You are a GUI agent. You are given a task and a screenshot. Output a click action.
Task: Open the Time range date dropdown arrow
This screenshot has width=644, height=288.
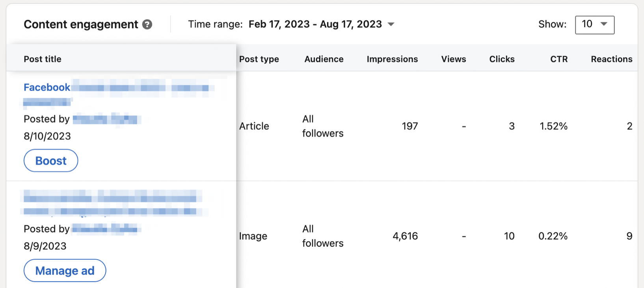tap(391, 24)
